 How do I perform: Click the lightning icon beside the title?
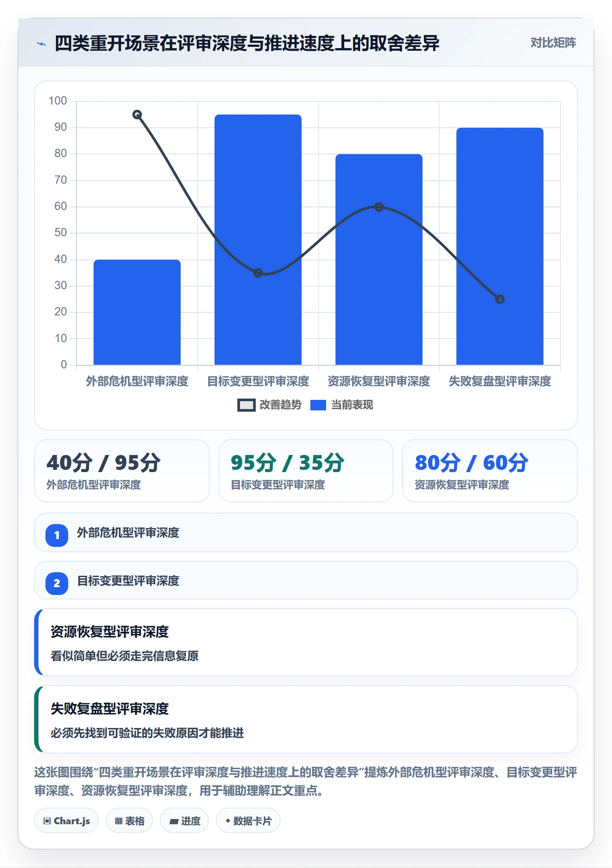coord(42,44)
